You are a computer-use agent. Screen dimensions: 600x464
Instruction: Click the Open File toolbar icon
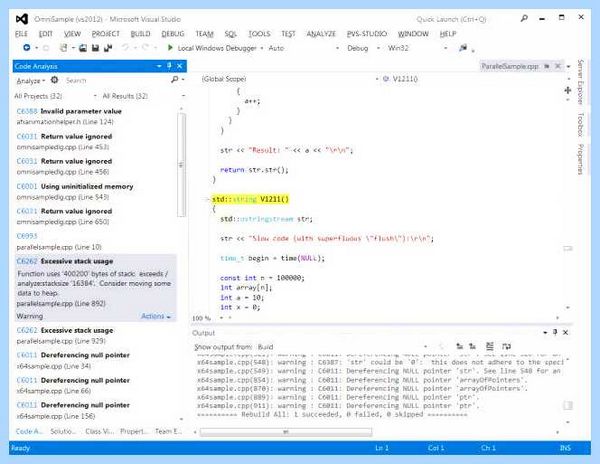pyautogui.click(x=83, y=48)
